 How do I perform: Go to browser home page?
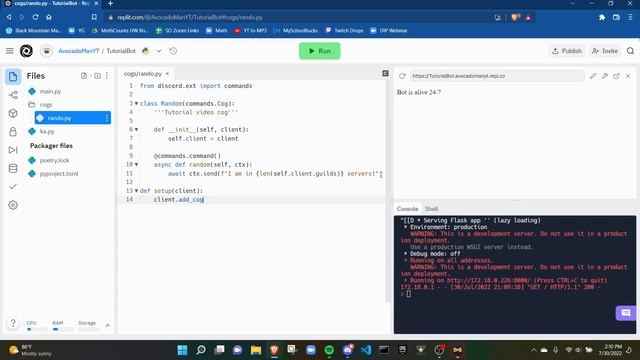tap(49, 17)
